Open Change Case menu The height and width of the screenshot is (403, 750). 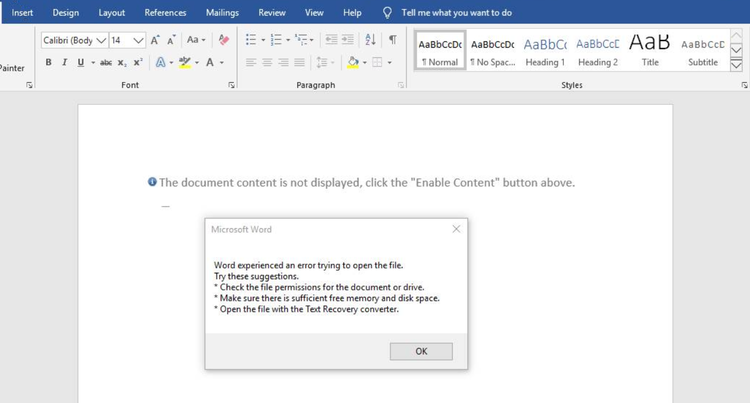tap(196, 40)
